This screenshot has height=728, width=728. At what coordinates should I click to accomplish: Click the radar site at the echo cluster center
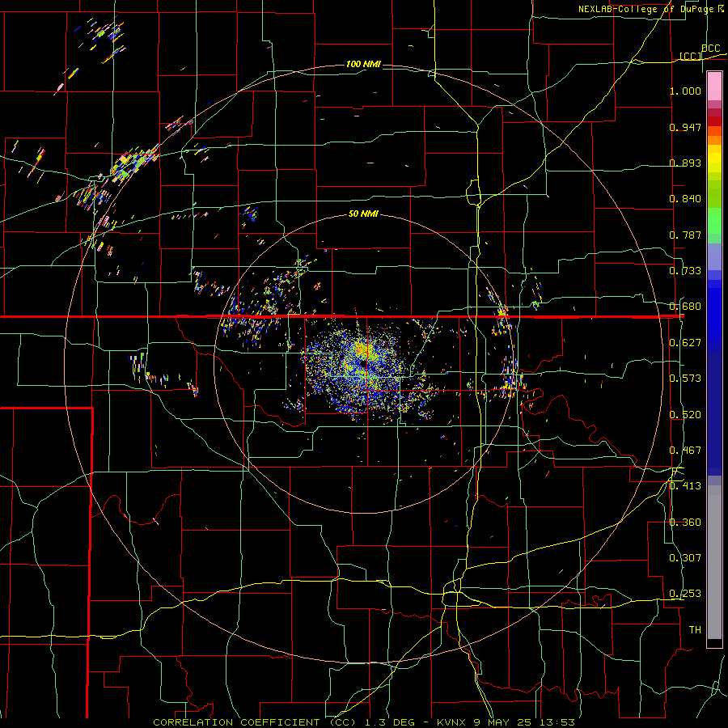coord(363,363)
